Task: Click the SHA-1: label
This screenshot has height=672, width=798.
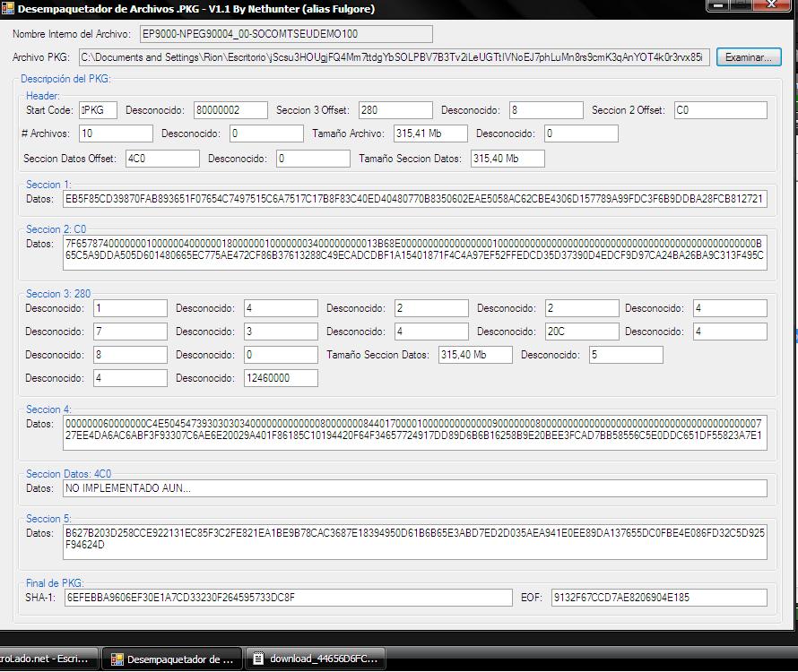Action: pyautogui.click(x=40, y=598)
